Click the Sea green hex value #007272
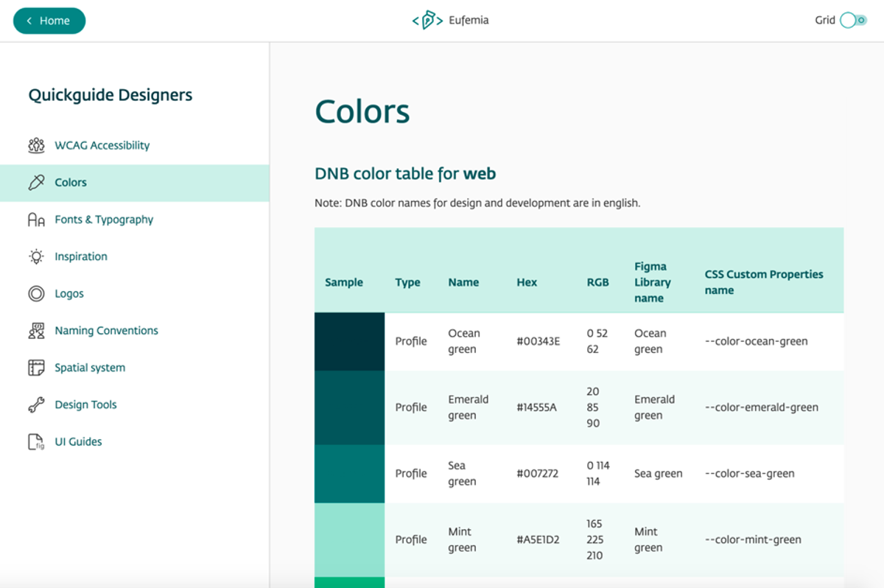This screenshot has height=588, width=884. pos(537,474)
